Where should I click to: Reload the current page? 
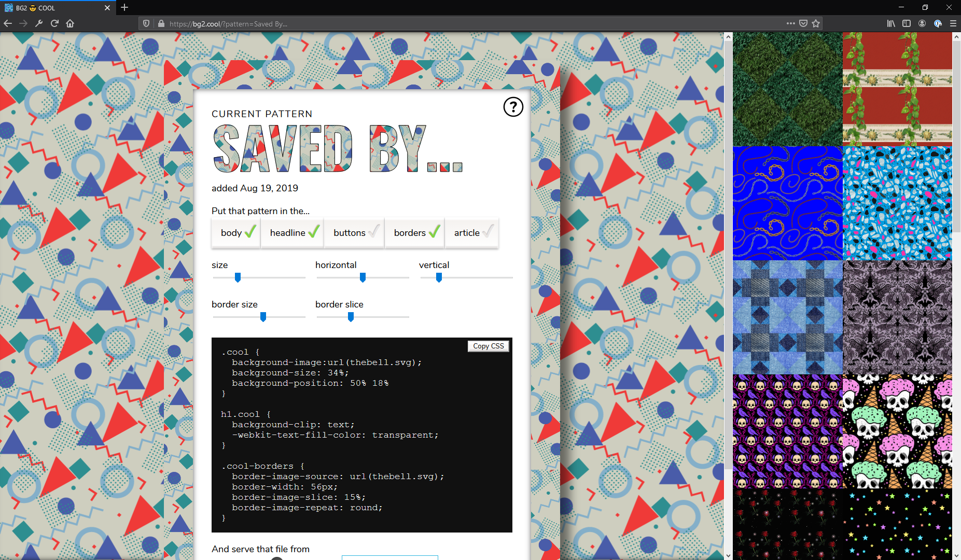54,23
